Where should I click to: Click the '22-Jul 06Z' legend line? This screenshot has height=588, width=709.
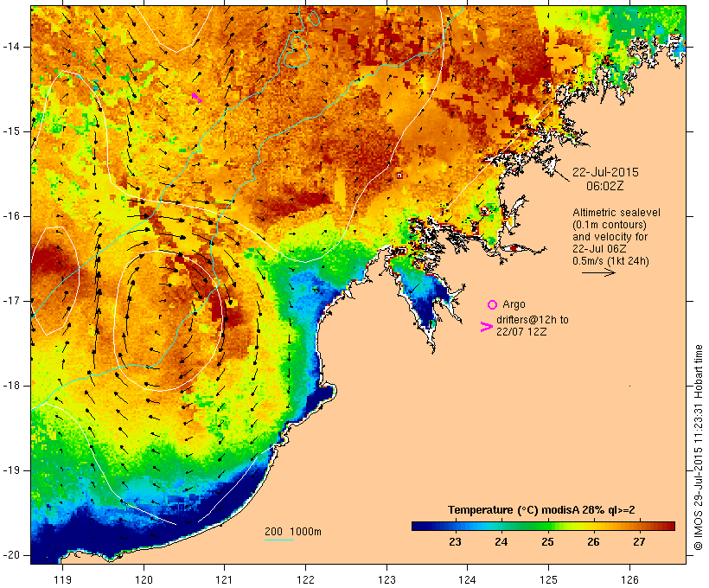[599, 249]
